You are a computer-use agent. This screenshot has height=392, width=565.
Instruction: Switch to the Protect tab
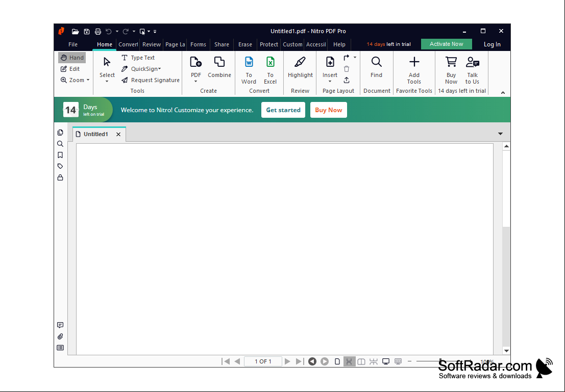click(269, 44)
